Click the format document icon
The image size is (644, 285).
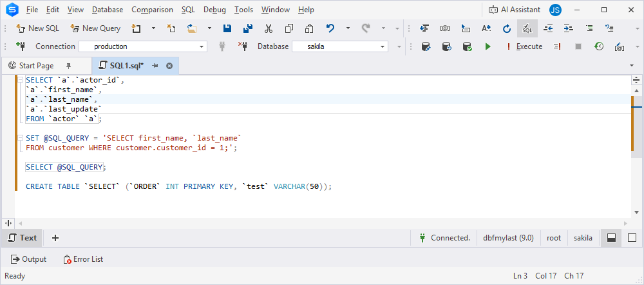pos(424,28)
